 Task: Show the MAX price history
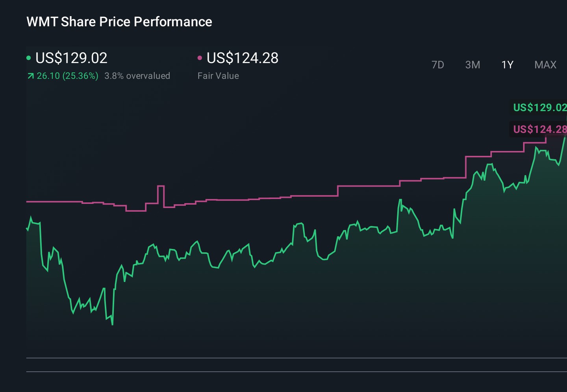[545, 65]
